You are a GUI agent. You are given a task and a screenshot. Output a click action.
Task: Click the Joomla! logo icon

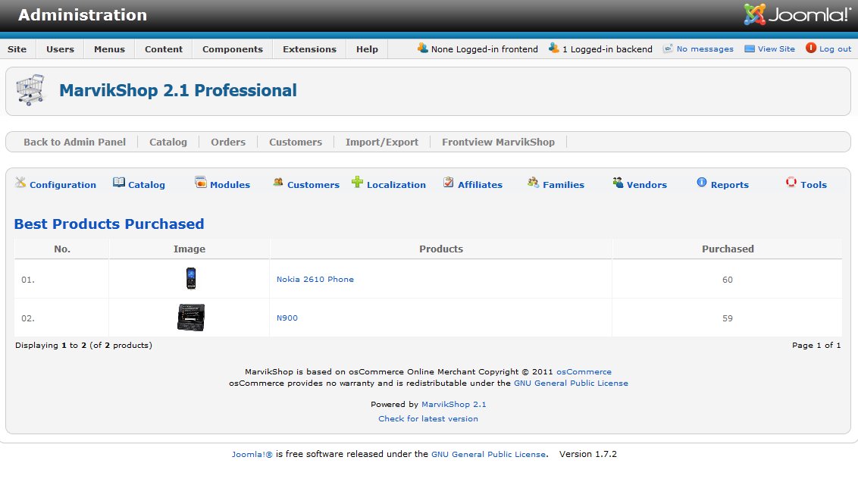click(754, 14)
